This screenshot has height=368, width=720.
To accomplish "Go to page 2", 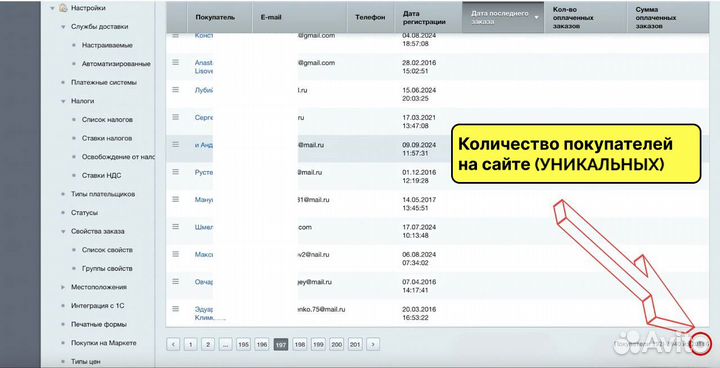I will (208, 344).
